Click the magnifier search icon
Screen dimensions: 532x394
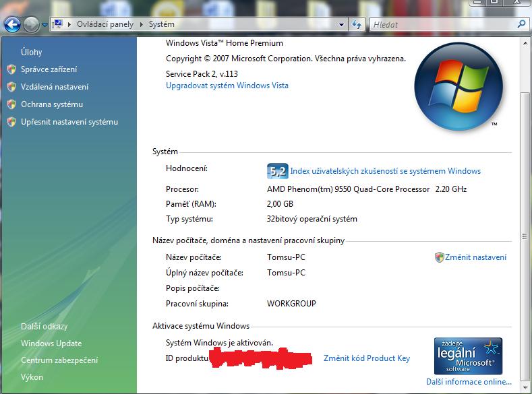click(521, 24)
